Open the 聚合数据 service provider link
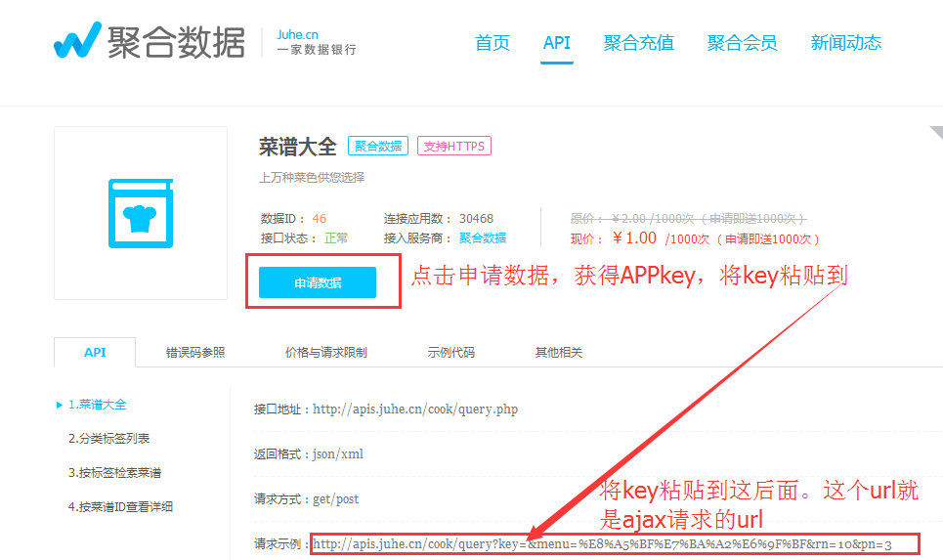The image size is (943, 560). tap(483, 238)
